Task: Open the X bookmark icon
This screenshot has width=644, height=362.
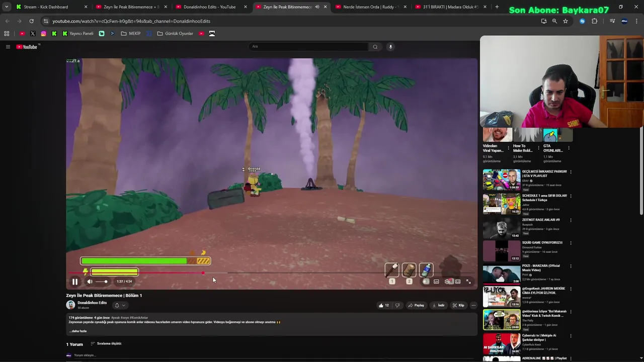Action: tap(33, 34)
